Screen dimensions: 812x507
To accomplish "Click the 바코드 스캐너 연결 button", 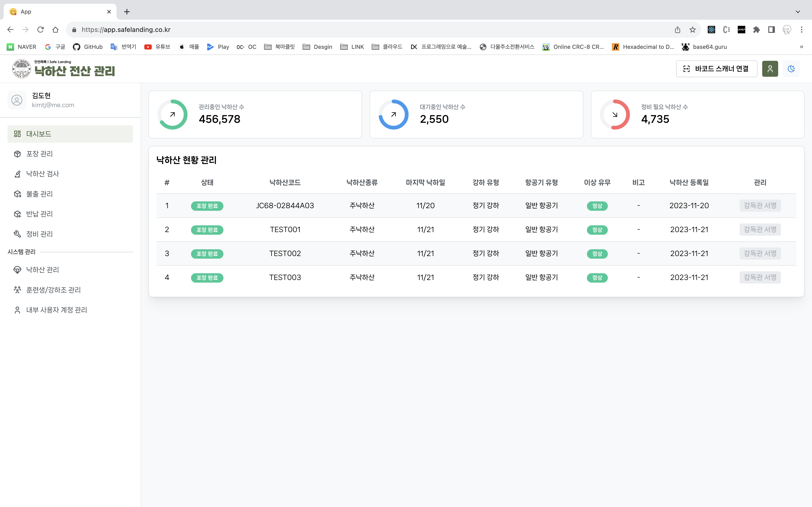I will [x=716, y=69].
